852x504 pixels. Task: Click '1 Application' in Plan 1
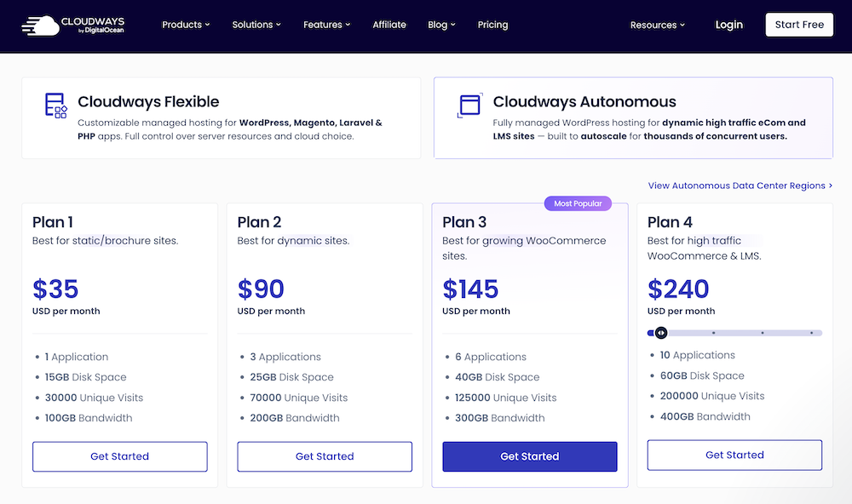pos(77,357)
